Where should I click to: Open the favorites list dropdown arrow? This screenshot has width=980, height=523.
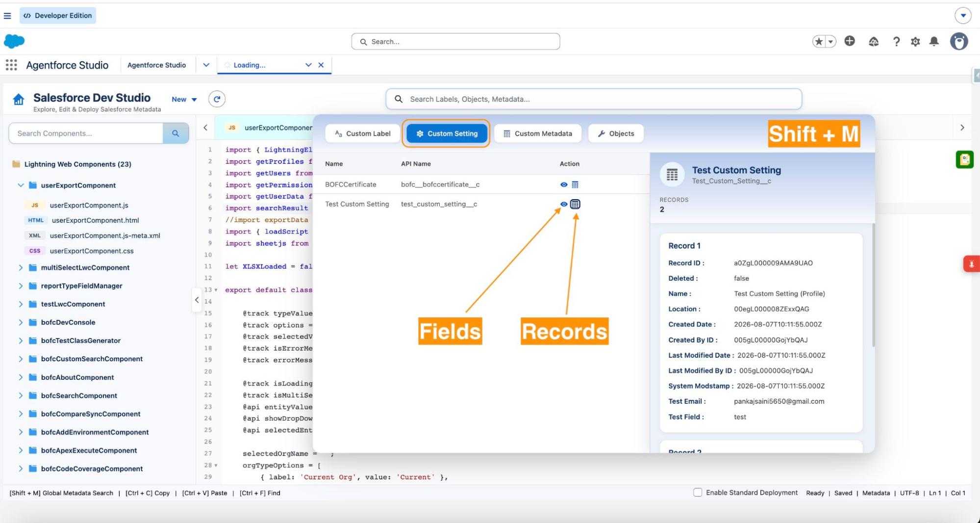pos(831,42)
